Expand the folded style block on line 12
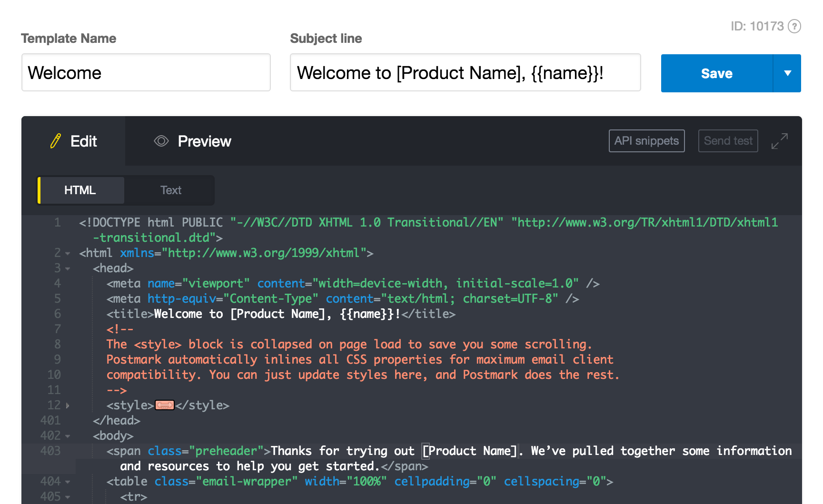The width and height of the screenshot is (823, 504). [x=68, y=405]
